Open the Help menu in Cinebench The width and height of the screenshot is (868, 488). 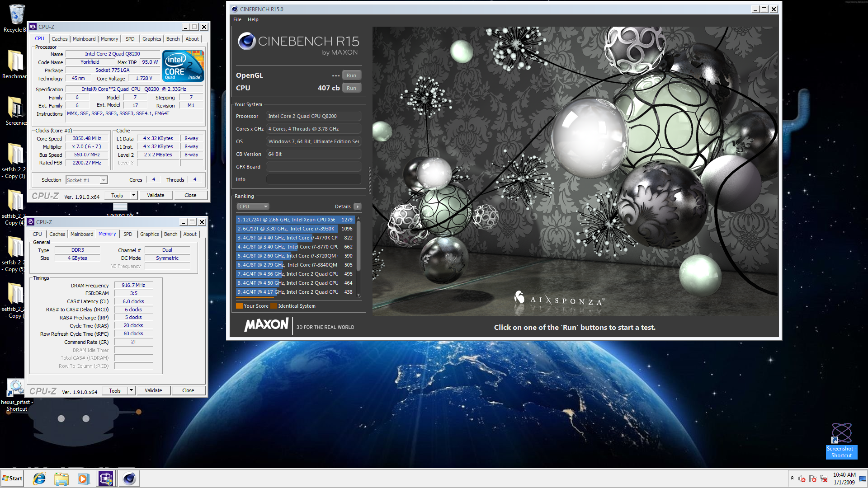pyautogui.click(x=253, y=19)
